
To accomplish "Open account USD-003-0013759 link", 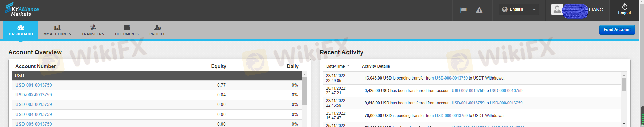I will click(34, 104).
